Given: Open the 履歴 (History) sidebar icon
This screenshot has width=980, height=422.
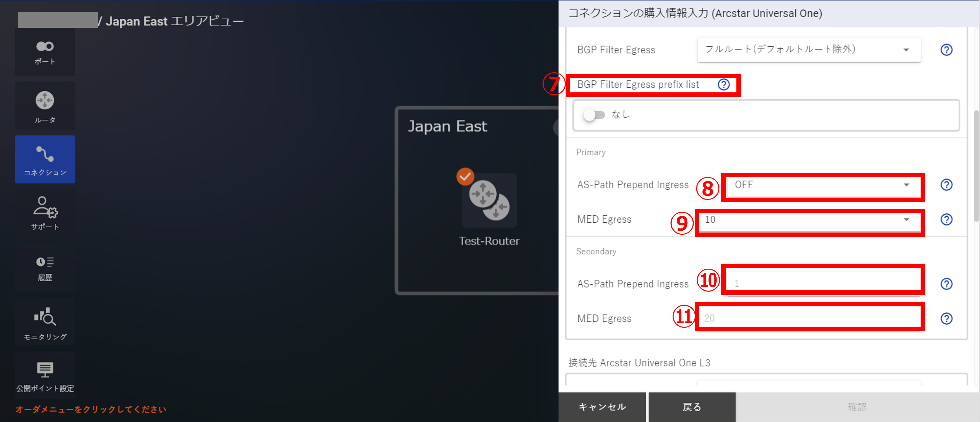Looking at the screenshot, I should [x=45, y=268].
